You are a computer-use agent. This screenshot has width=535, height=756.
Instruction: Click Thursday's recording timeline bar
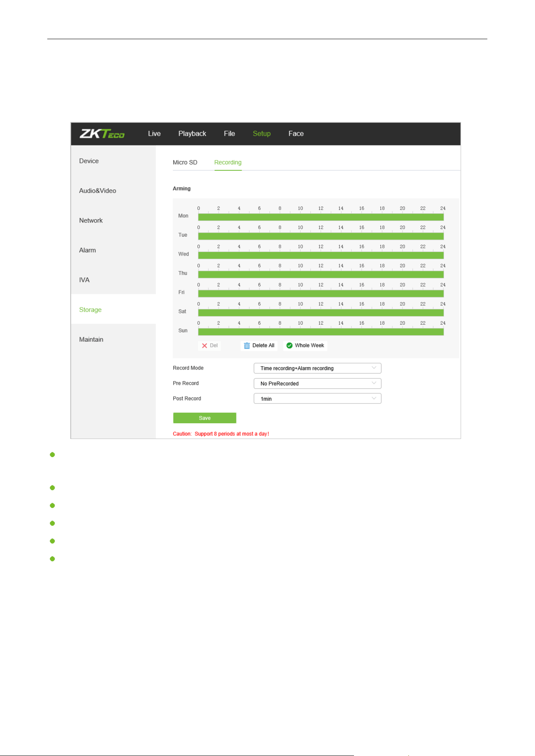click(321, 274)
